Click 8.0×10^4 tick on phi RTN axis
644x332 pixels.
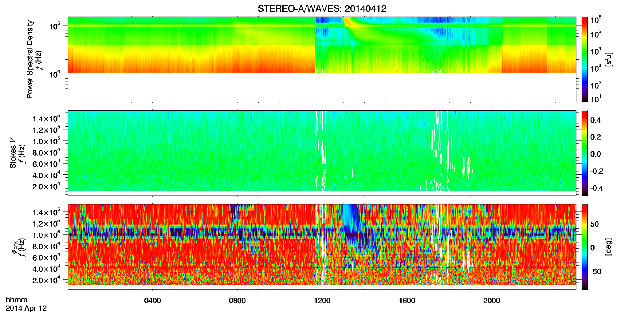(46, 246)
